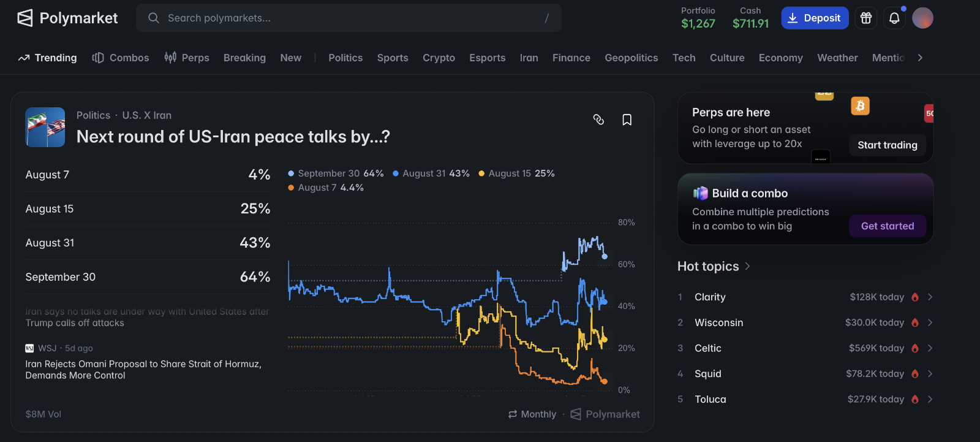
Task: Open WSJ headline about Strait of Hormuz
Action: click(143, 370)
